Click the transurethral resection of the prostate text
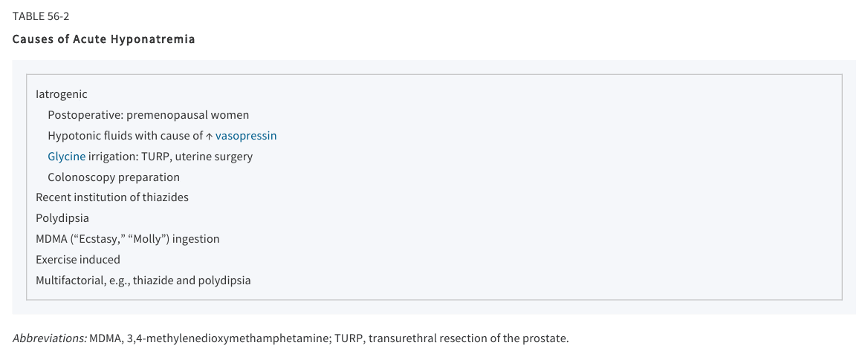This screenshot has width=868, height=357. [x=468, y=338]
